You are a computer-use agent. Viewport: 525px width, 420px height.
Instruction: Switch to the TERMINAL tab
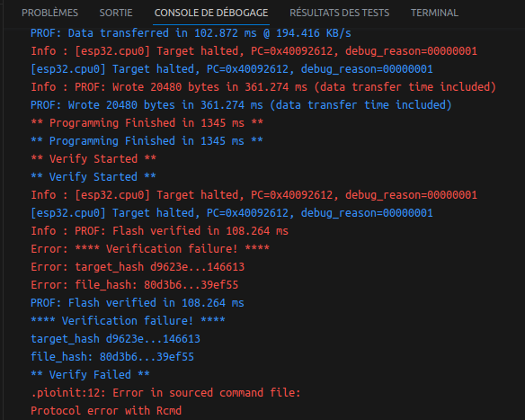pyautogui.click(x=434, y=13)
